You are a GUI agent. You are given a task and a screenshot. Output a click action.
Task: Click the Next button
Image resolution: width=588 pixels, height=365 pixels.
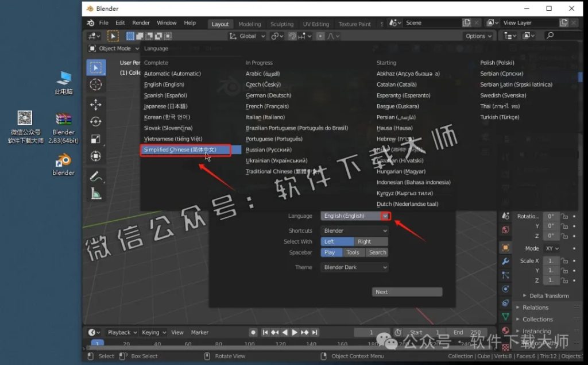[407, 291]
